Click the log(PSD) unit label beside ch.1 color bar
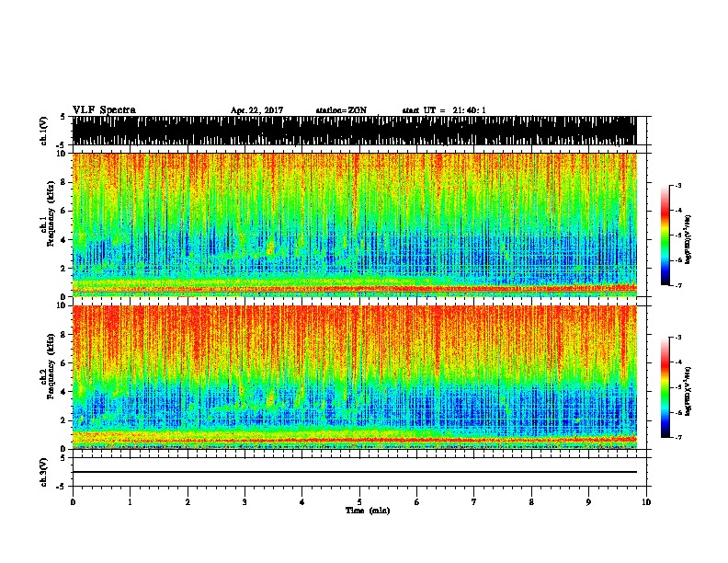This screenshot has height=563, width=728. pyautogui.click(x=688, y=240)
